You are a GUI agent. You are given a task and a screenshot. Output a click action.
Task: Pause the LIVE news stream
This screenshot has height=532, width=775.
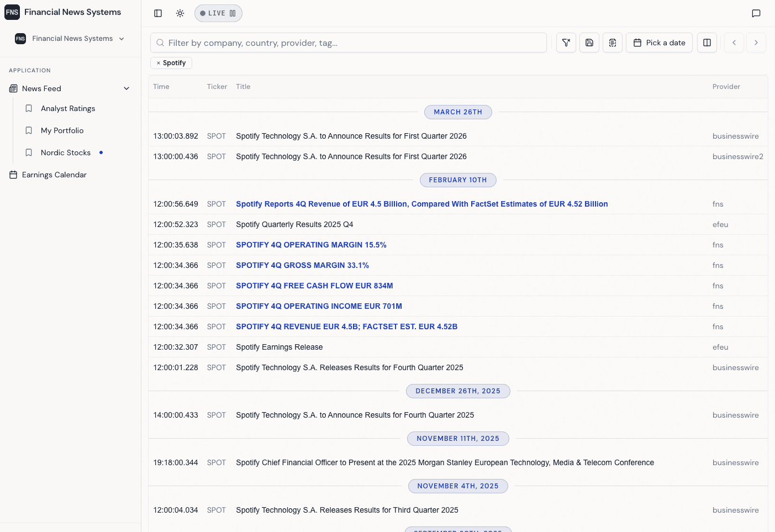click(232, 13)
